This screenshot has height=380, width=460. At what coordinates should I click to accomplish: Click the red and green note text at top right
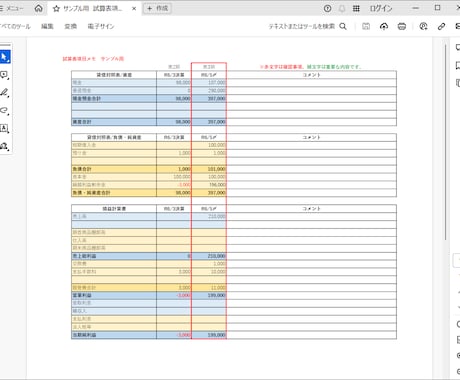[x=311, y=67]
